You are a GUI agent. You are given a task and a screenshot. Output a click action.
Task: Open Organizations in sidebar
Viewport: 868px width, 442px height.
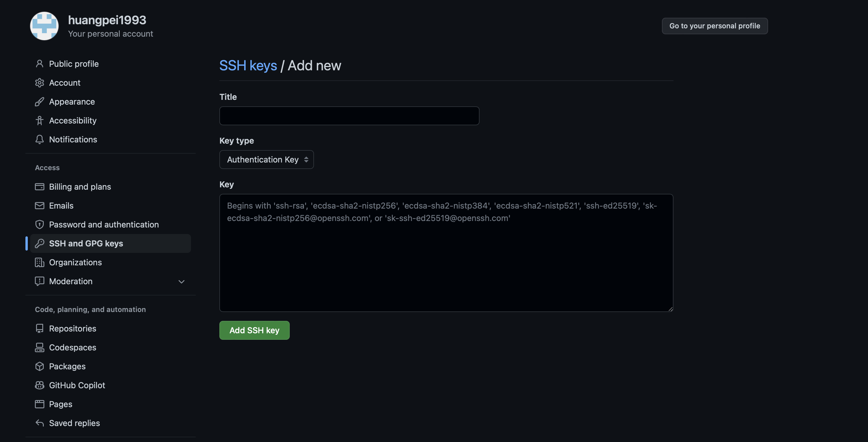[x=75, y=262]
